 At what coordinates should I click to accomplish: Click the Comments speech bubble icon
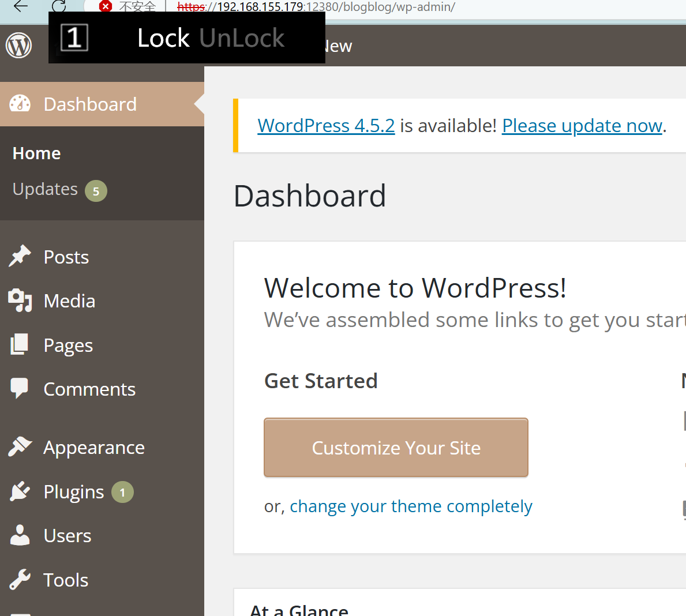(x=19, y=388)
